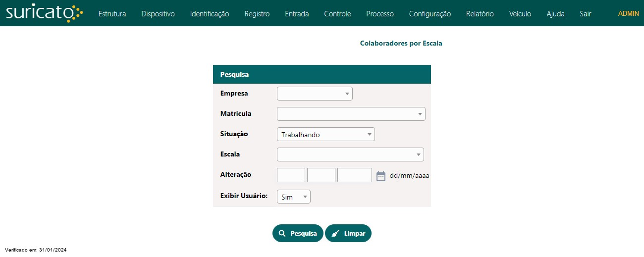Viewport: 644px width, 257px height.
Task: Expand the Empresa dropdown
Action: click(315, 94)
